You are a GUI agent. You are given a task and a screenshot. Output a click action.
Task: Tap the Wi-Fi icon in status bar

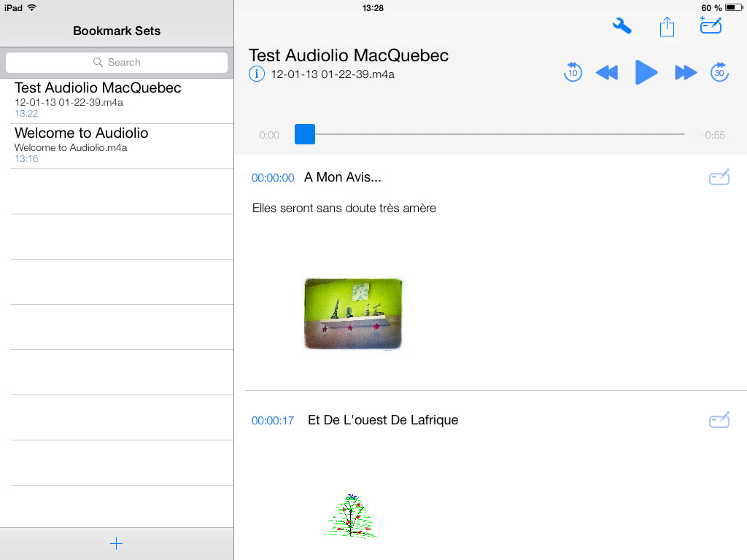pos(32,7)
